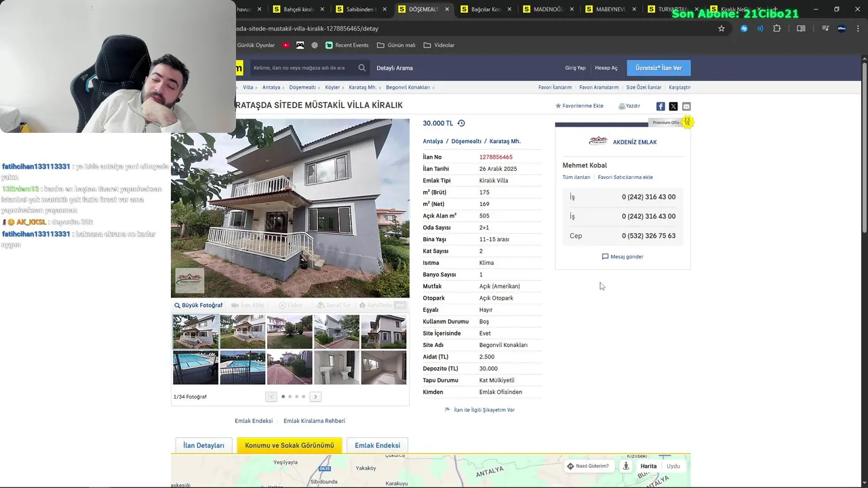Click site search input field
The height and width of the screenshot is (488, 868).
(302, 68)
